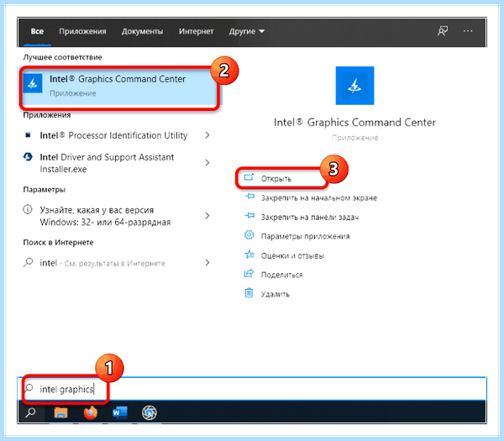The image size is (504, 441).
Task: Click the magnifier icon beside intel web result
Action: tap(28, 262)
